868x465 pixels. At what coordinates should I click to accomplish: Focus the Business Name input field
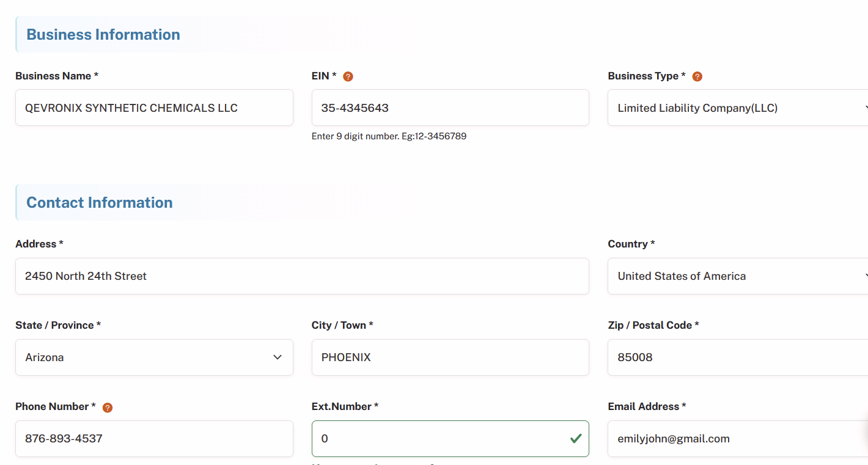pos(154,108)
